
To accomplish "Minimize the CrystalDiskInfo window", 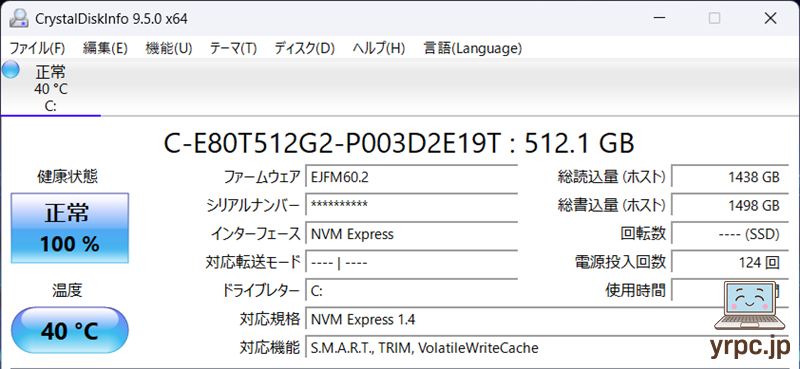I will coord(659,18).
